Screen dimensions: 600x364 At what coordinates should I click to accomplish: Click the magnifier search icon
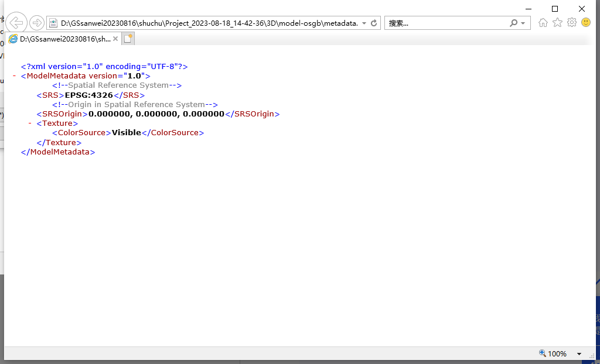tap(513, 23)
